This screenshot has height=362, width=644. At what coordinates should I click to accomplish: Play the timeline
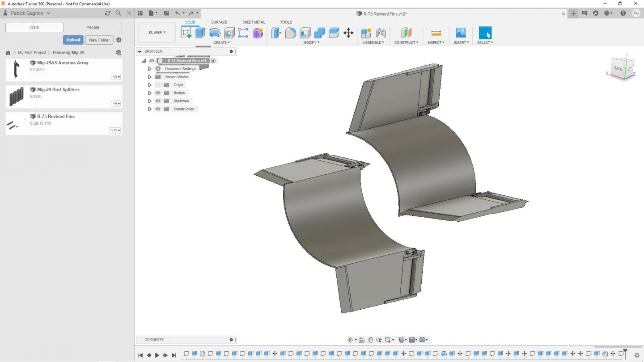[x=157, y=355]
